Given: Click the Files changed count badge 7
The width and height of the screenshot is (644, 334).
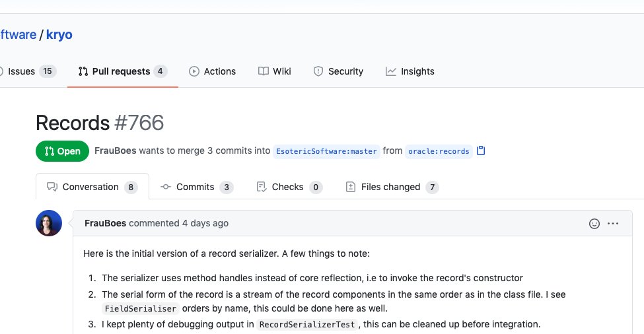Looking at the screenshot, I should click(x=432, y=187).
